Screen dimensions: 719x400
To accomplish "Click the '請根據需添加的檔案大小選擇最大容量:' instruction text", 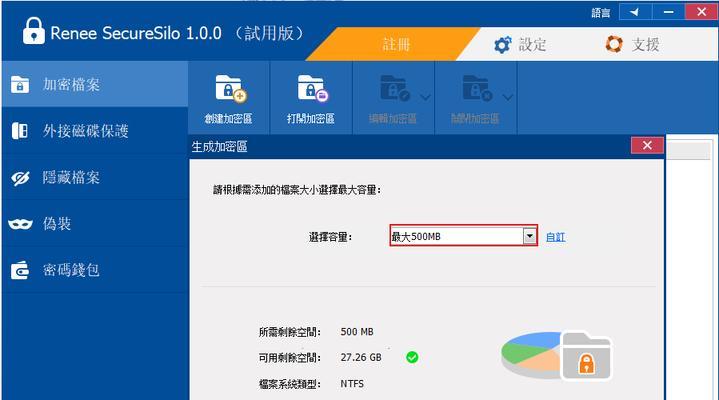I will pyautogui.click(x=297, y=190).
